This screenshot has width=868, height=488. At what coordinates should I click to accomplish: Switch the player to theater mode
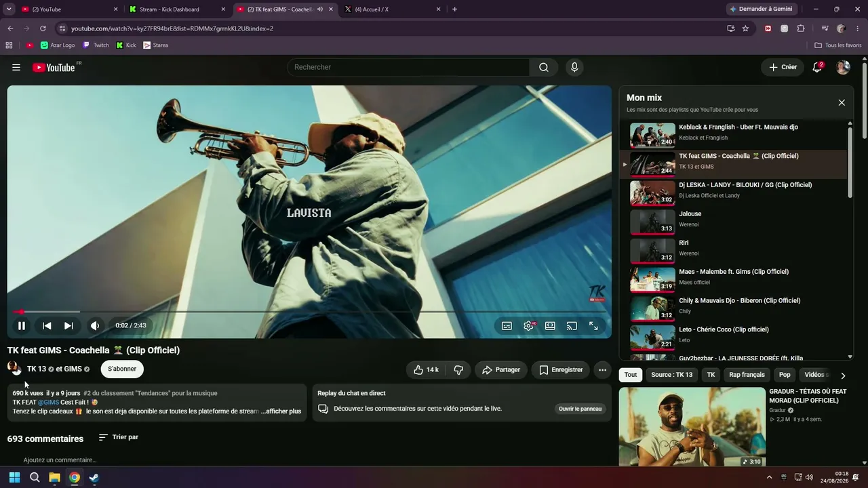point(550,326)
